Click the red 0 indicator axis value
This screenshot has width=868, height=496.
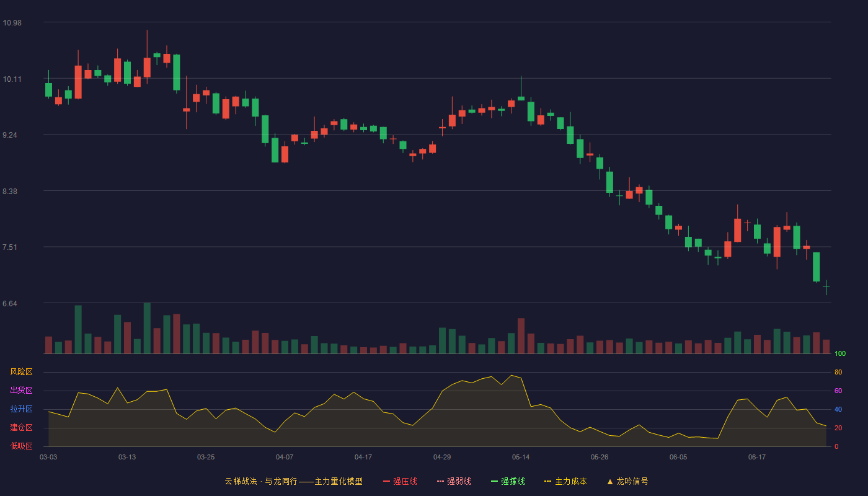[836, 446]
